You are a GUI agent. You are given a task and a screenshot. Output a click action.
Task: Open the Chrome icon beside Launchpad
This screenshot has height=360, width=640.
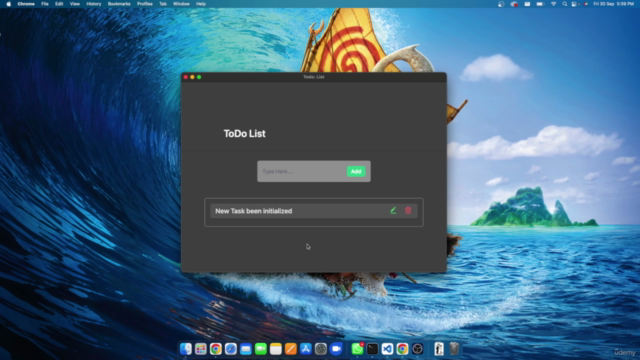(x=216, y=349)
